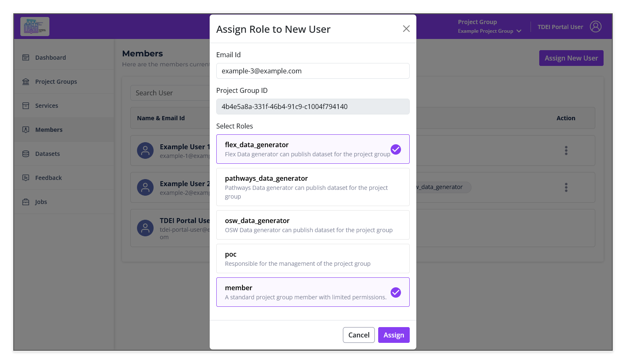The width and height of the screenshot is (626, 364).
Task: Click the TDEI Portal User profile icon
Action: tap(596, 26)
